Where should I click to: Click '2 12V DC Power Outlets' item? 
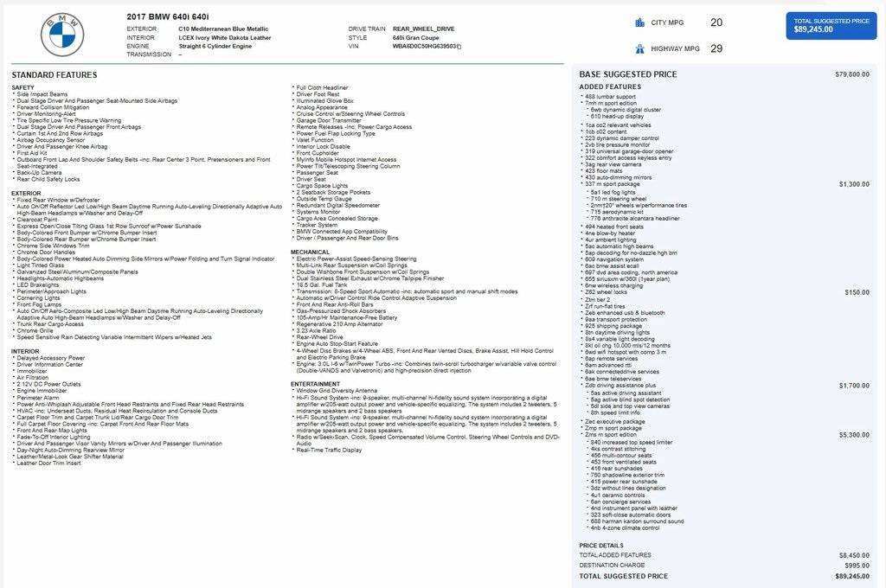48,384
